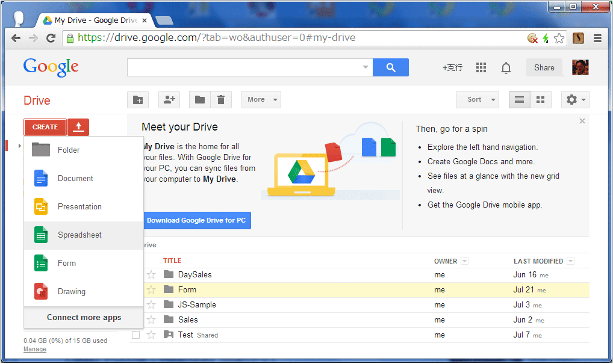Click the share (add person) toolbar icon
613x364 pixels.
169,100
